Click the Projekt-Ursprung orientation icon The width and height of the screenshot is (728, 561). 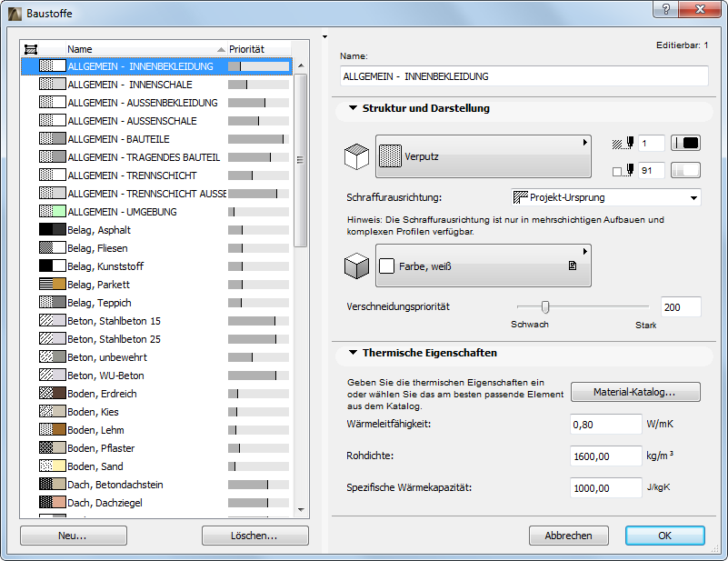tap(521, 197)
